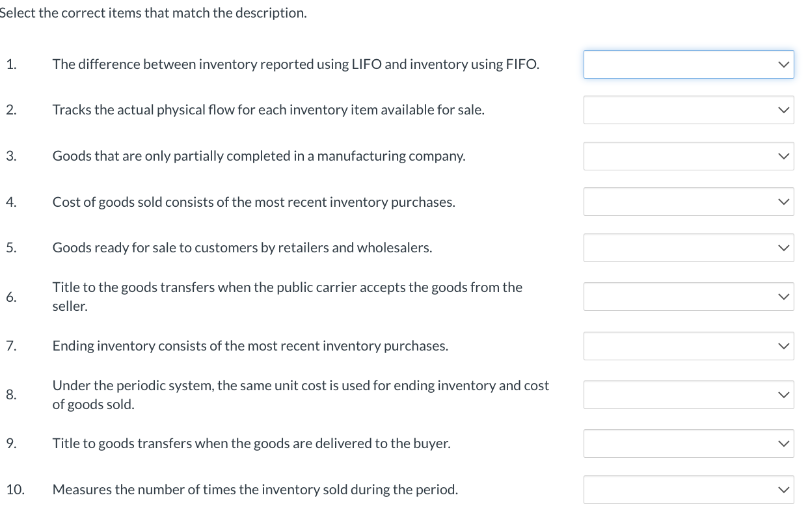808x532 pixels.
Task: Click the number label for question 8
Action: (x=14, y=395)
